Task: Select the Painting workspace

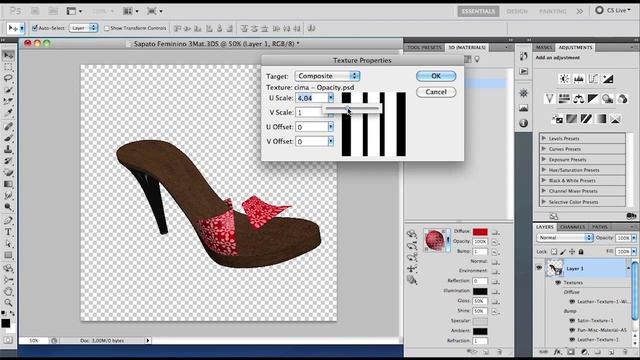Action: pos(552,11)
